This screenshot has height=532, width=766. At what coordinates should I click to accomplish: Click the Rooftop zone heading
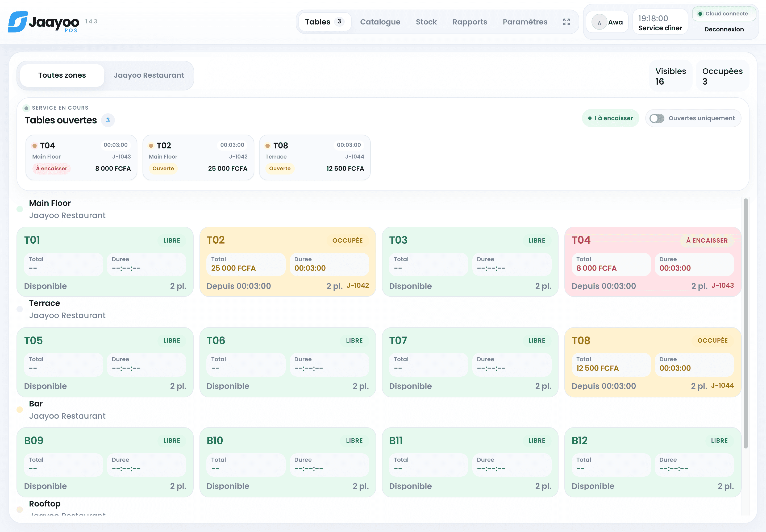pyautogui.click(x=45, y=504)
